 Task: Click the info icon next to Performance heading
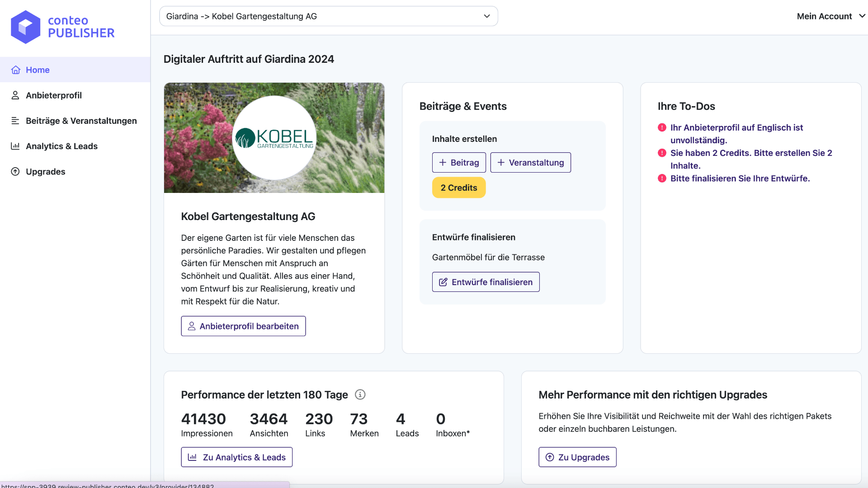click(x=360, y=394)
